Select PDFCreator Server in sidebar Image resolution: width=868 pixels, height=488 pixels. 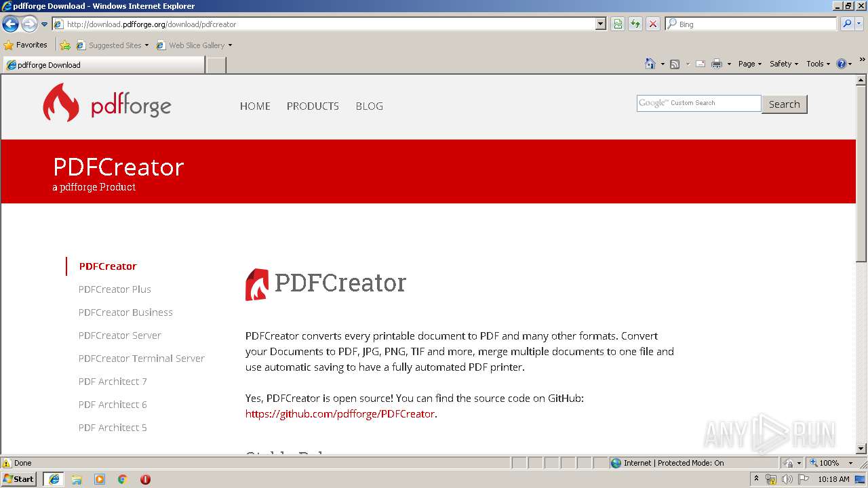coord(120,335)
